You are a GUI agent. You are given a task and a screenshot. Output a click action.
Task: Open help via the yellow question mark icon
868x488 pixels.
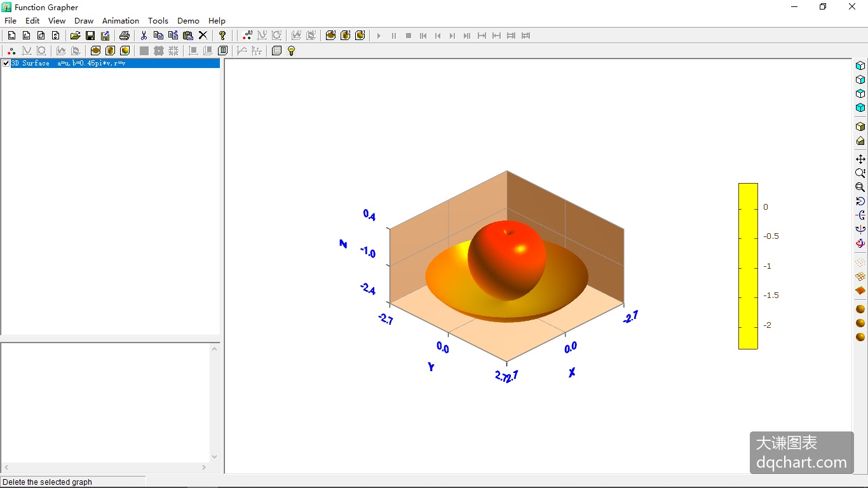click(222, 36)
